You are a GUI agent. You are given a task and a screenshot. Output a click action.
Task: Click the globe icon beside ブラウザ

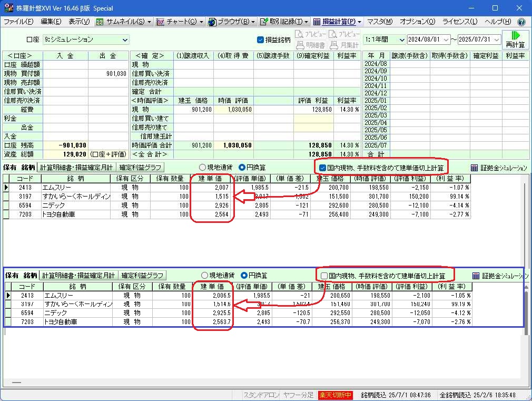(x=212, y=22)
